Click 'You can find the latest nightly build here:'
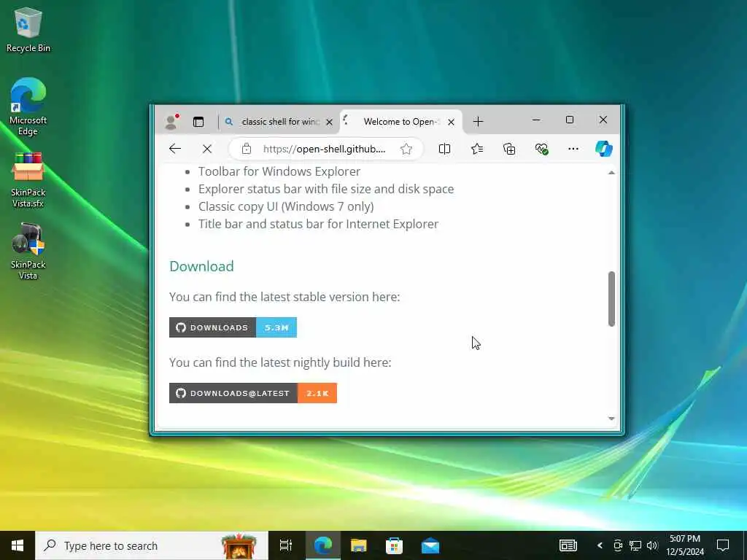This screenshot has width=747, height=560. (280, 363)
